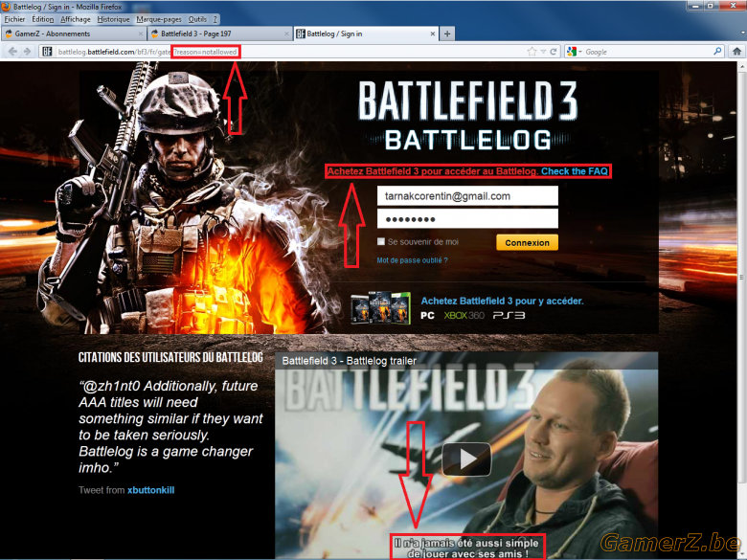747x560 pixels.
Task: Click the Battlefield 3 - Battlelog trailer title
Action: point(350,361)
